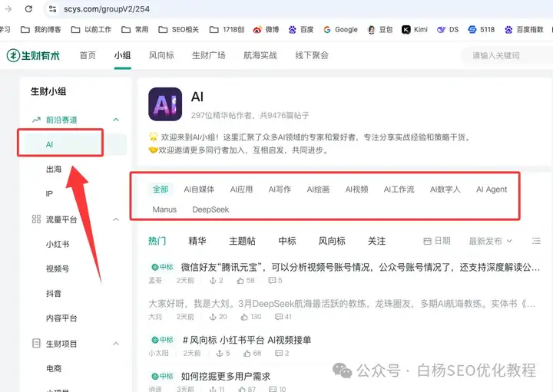Open the 如何挖掘更多用户需求 post
This screenshot has width=553, height=392.
(226, 376)
